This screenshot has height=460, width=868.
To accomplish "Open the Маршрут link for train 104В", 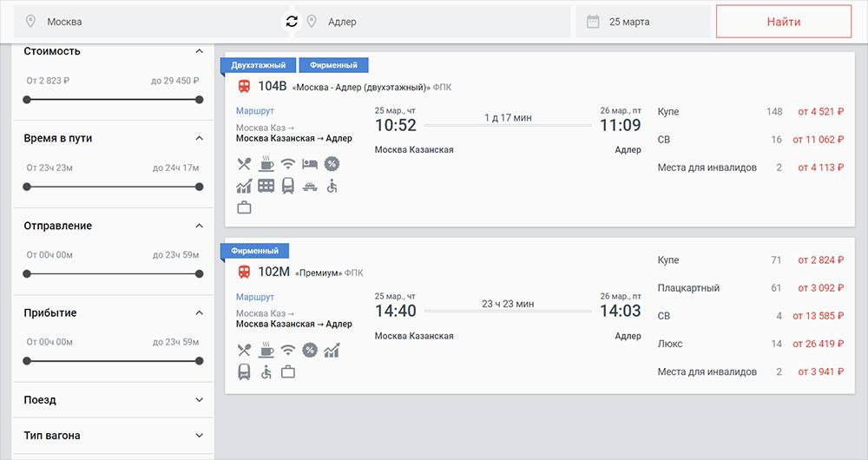I will click(254, 111).
